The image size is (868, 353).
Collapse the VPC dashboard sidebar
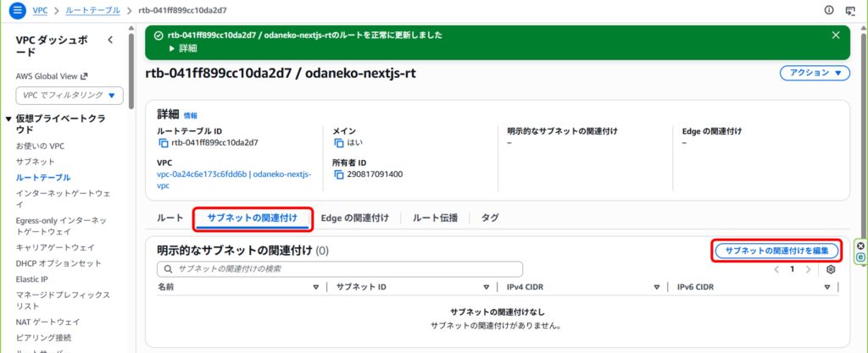click(110, 41)
